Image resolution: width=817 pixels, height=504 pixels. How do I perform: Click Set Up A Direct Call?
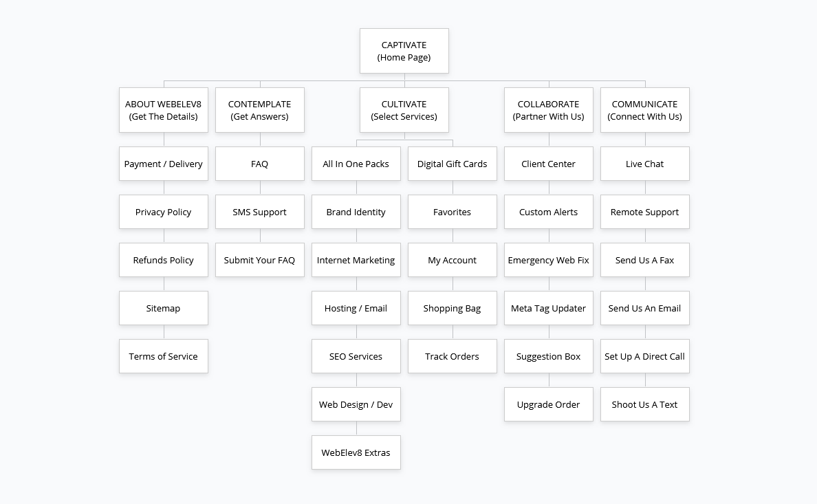[644, 356]
